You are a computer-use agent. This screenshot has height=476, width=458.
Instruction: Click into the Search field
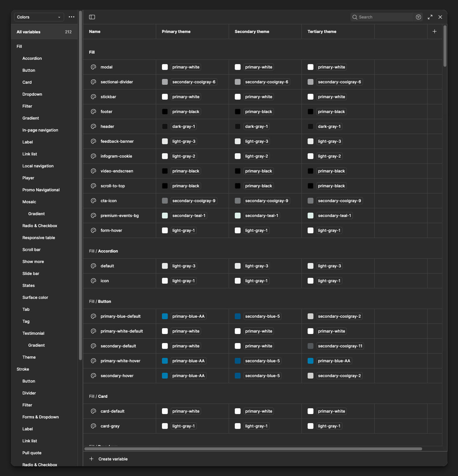(x=384, y=17)
